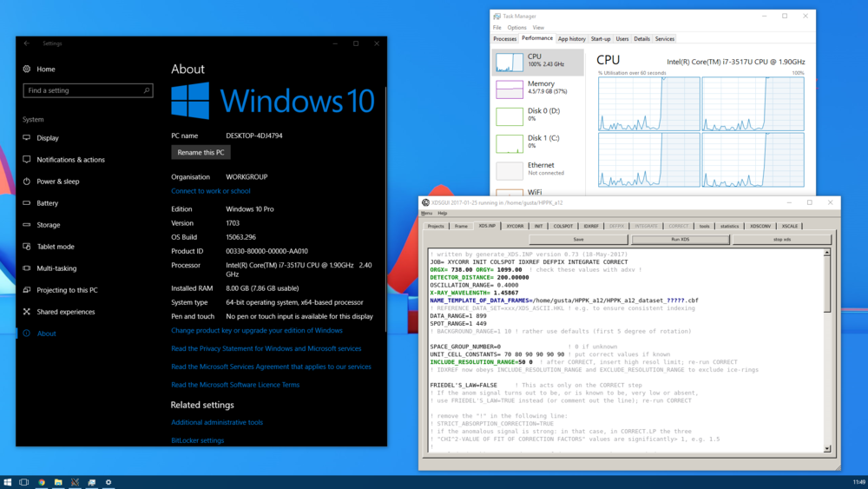
Task: Open BitLocker settings link
Action: 197,441
